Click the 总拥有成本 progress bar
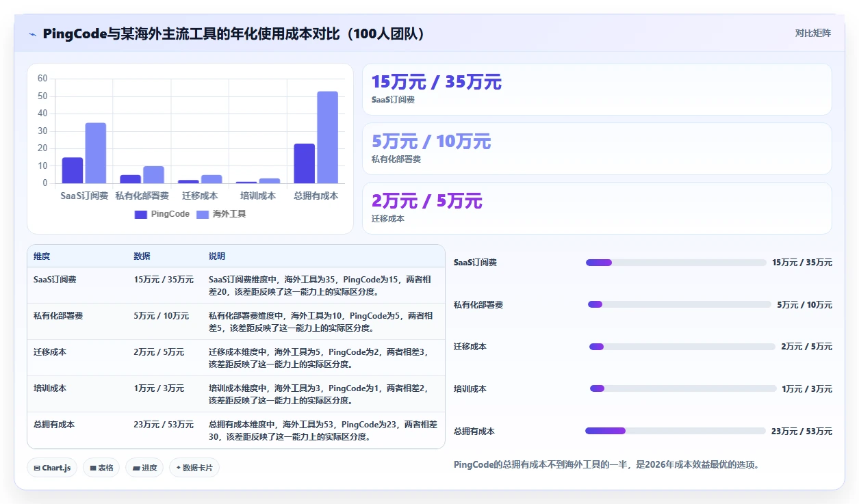Image resolution: width=859 pixels, height=504 pixels. [x=675, y=431]
